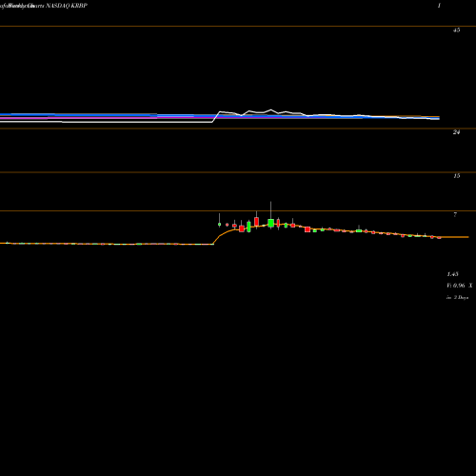Click the V: 0.96 X volume readout
This screenshot has height=476, width=476.
click(460, 286)
